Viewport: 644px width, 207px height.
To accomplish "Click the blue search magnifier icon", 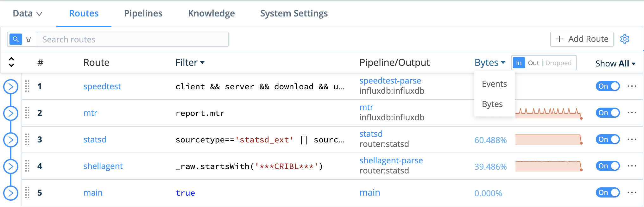I will point(16,39).
